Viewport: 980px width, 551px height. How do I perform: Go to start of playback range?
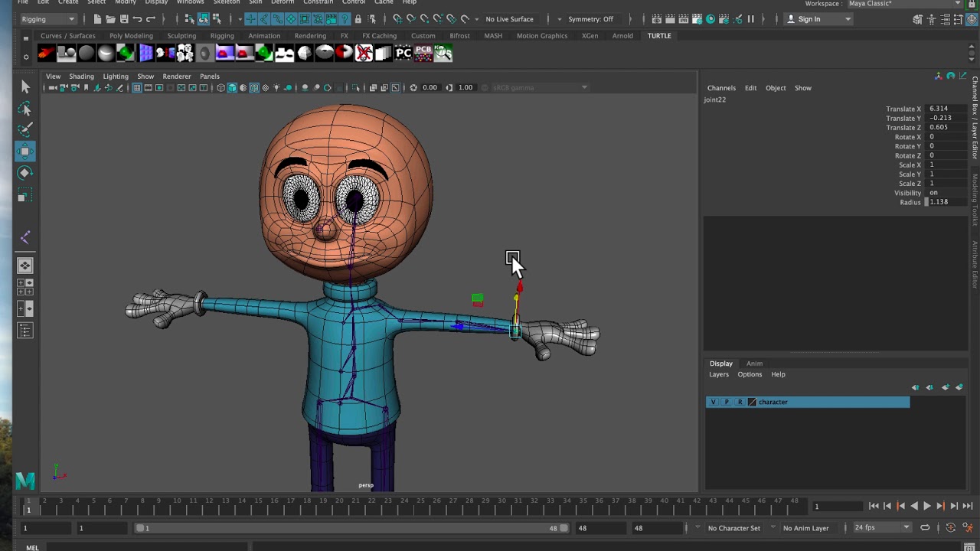[x=874, y=506]
